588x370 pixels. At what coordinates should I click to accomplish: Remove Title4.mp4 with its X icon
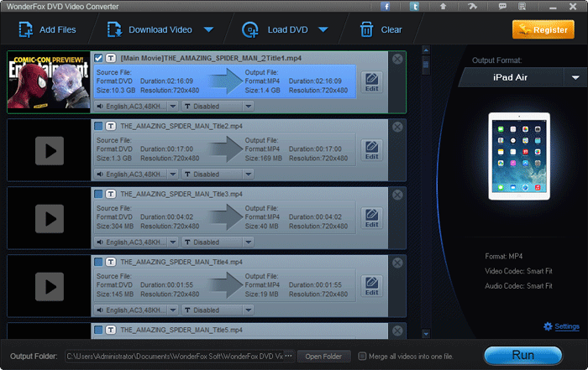coord(397,263)
